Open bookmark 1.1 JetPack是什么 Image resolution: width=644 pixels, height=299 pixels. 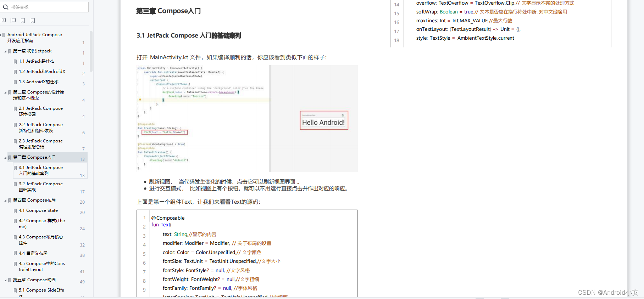coord(37,61)
